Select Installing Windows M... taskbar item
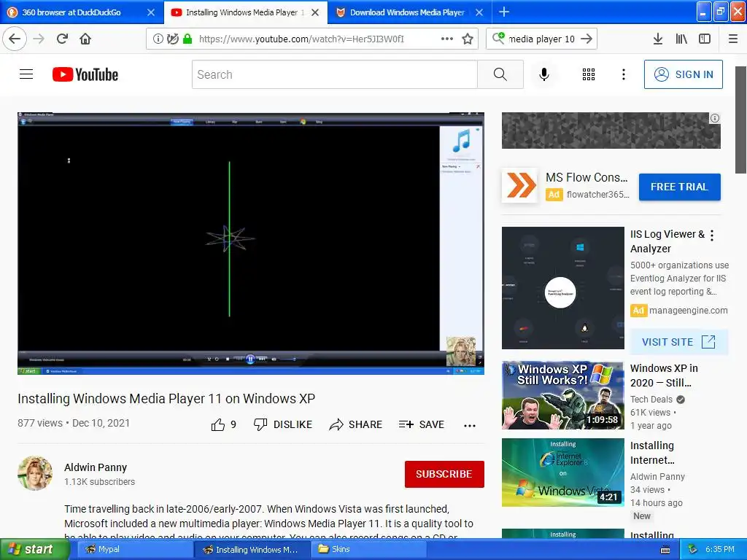Screen dimensions: 747x560 [x=251, y=549]
